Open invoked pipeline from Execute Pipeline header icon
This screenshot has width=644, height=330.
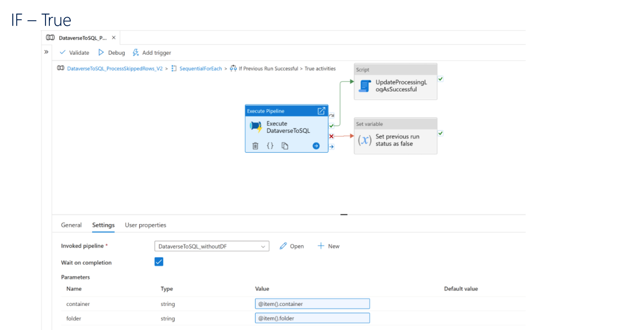[x=321, y=111]
